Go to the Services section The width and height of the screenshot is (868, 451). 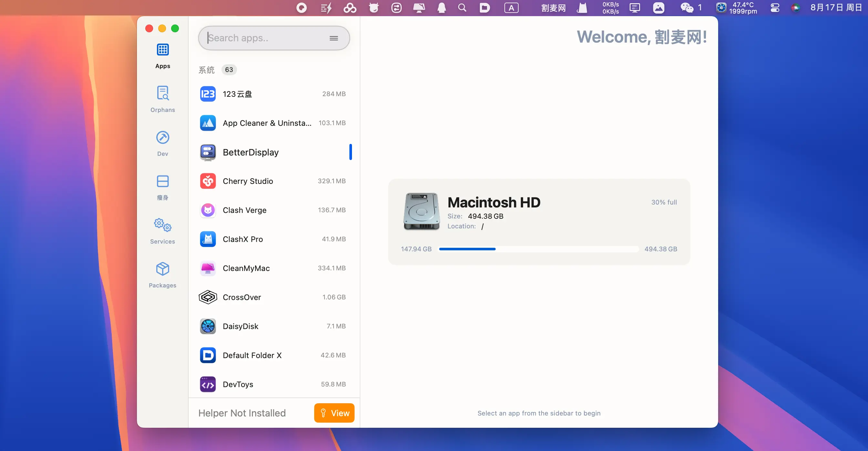tap(162, 231)
